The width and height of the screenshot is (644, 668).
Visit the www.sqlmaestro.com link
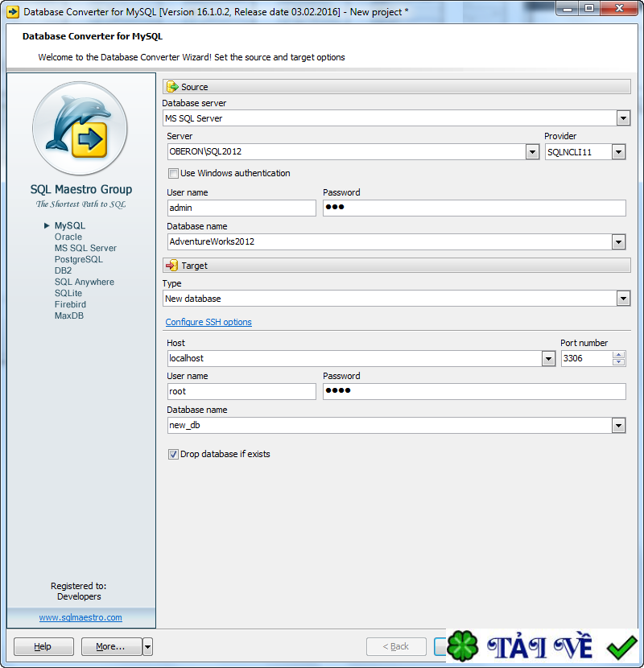pos(80,617)
